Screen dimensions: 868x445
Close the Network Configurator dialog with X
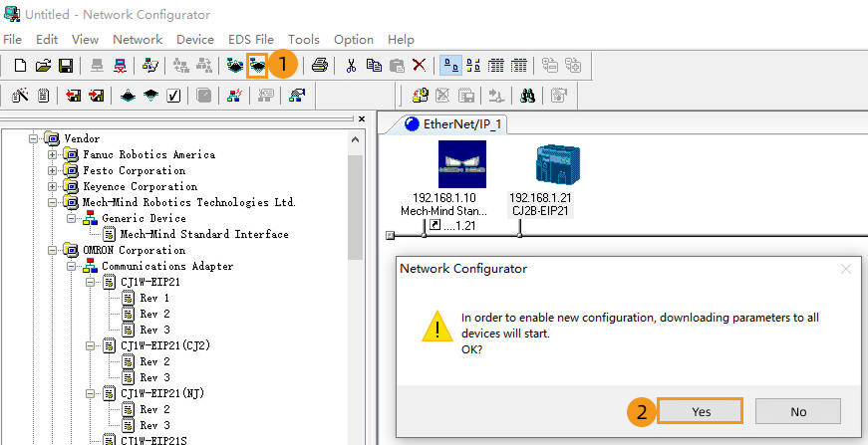(x=845, y=269)
